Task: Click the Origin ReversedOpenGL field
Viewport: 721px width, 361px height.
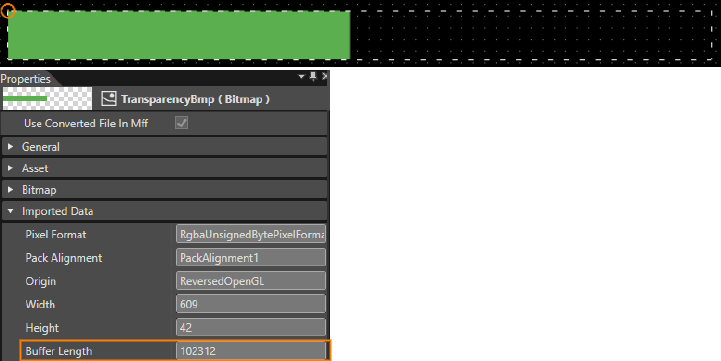Action: click(x=251, y=281)
